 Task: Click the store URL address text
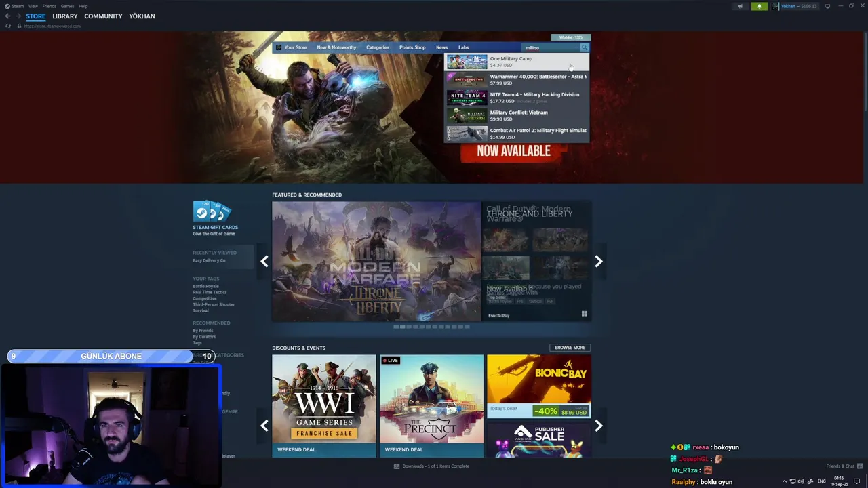coord(52,26)
